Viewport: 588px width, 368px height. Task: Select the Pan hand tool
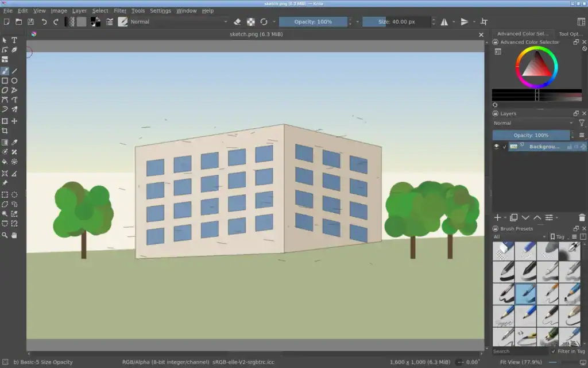pyautogui.click(x=14, y=235)
